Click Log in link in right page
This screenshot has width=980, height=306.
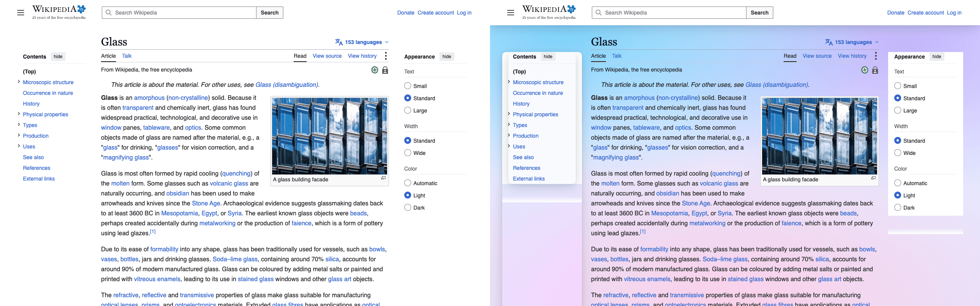[x=954, y=13]
